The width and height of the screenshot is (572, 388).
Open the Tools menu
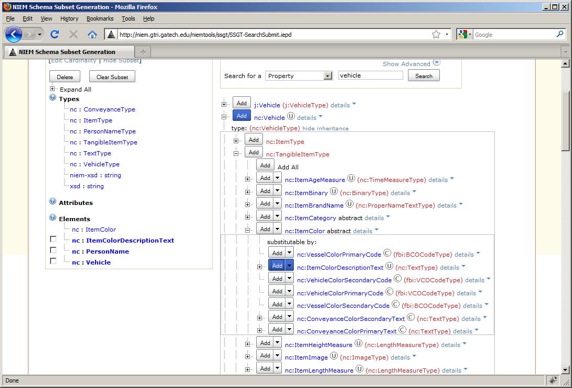[x=128, y=19]
